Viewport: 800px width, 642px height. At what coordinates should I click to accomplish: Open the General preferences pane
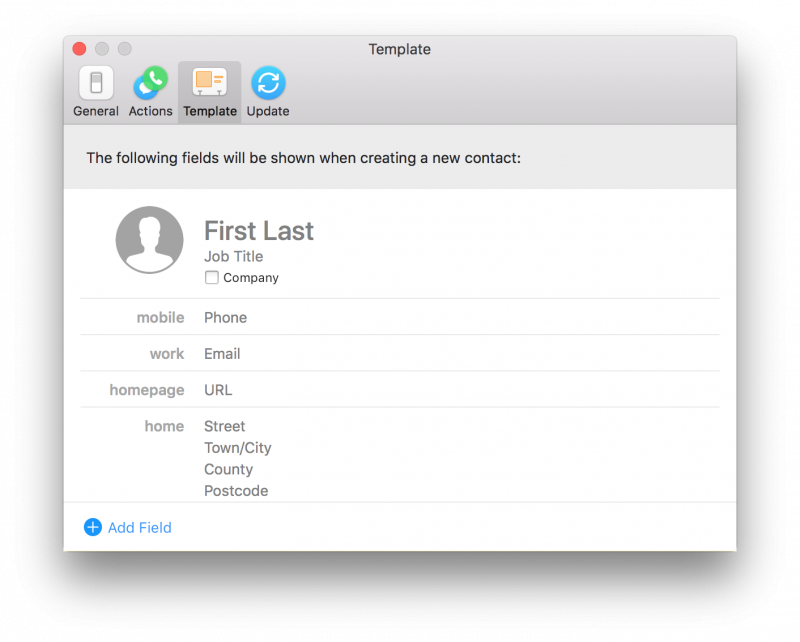tap(96, 92)
